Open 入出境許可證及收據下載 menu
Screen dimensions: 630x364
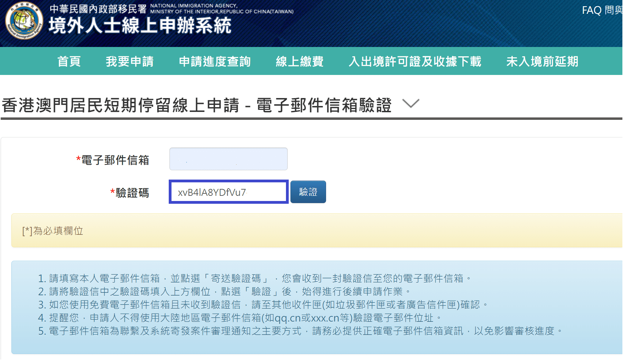tap(415, 61)
